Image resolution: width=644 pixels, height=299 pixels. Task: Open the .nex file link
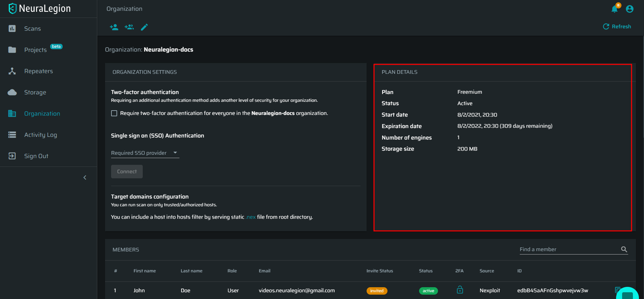pyautogui.click(x=250, y=217)
